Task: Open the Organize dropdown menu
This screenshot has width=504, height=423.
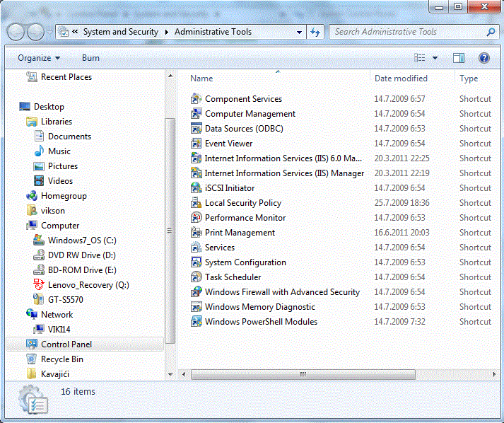Action: pos(39,58)
